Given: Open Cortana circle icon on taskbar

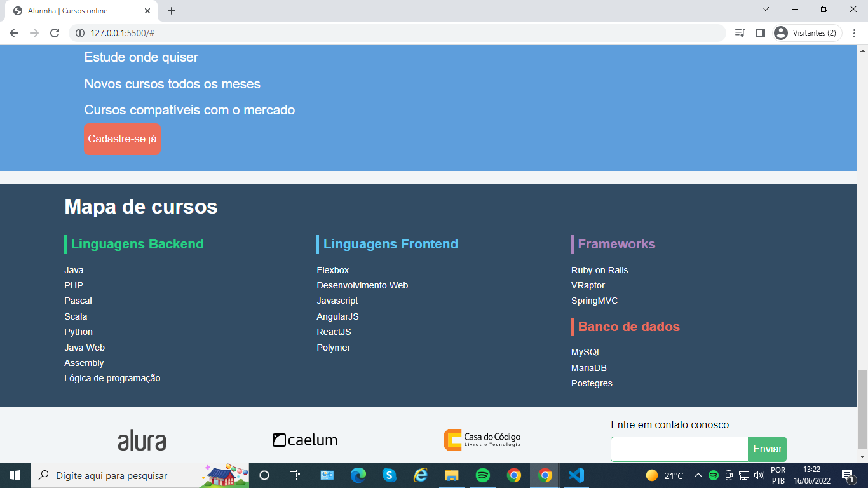Looking at the screenshot, I should 265,475.
